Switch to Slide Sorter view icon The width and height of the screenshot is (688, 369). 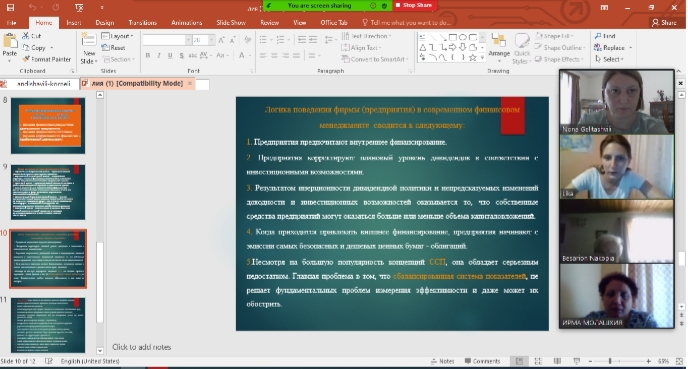538,361
